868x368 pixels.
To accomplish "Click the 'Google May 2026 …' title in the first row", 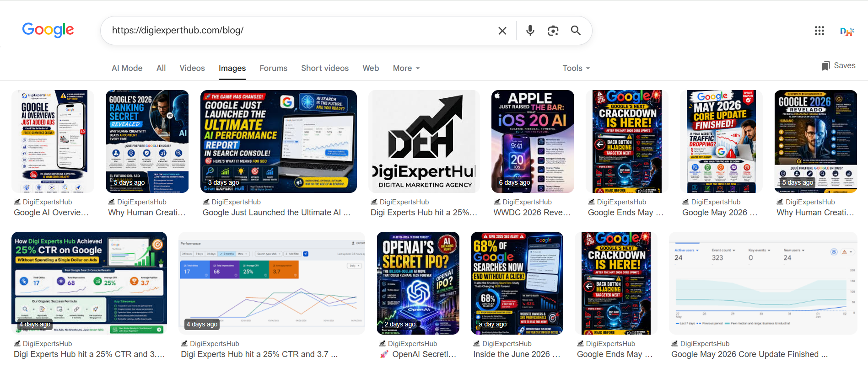I will pos(720,213).
